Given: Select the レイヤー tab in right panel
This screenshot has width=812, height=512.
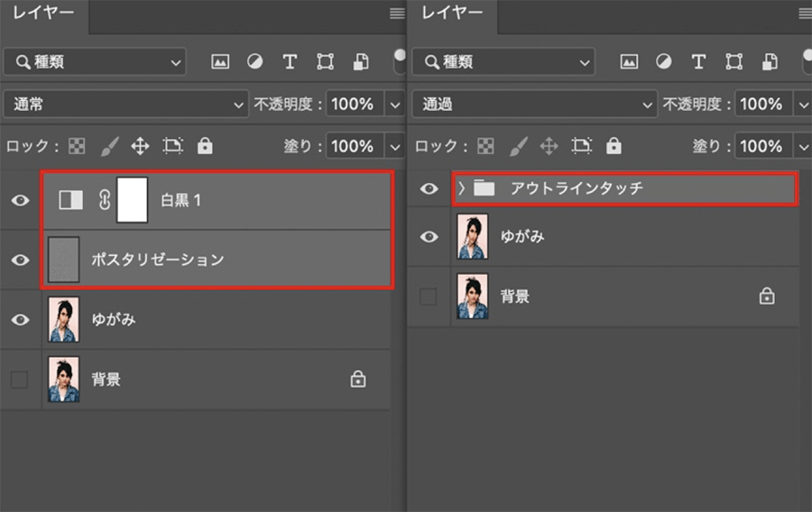Looking at the screenshot, I should point(452,13).
